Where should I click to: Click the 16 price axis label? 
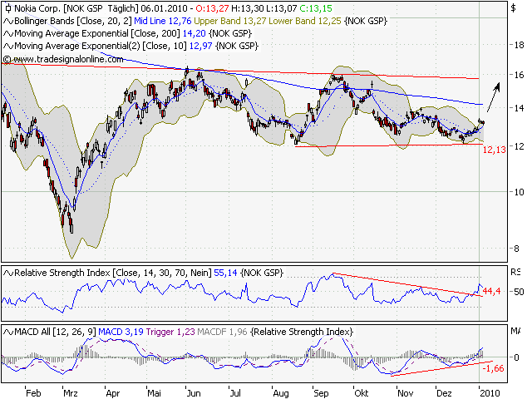click(519, 75)
